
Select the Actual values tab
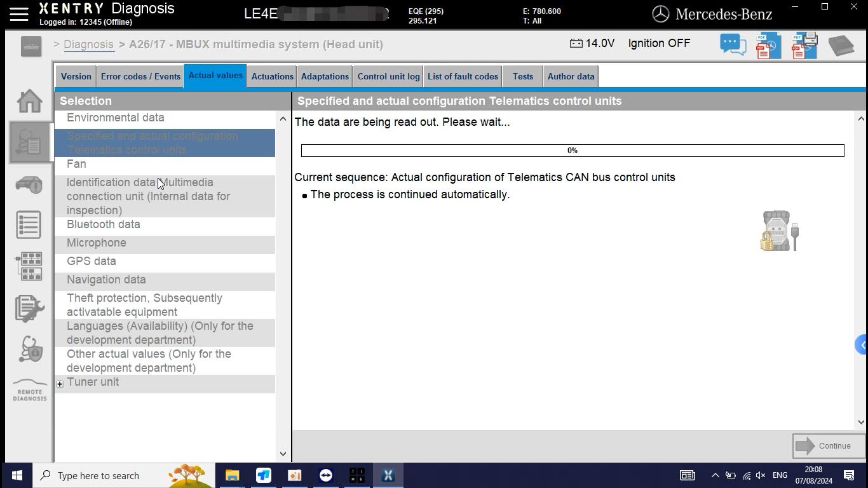(x=215, y=76)
